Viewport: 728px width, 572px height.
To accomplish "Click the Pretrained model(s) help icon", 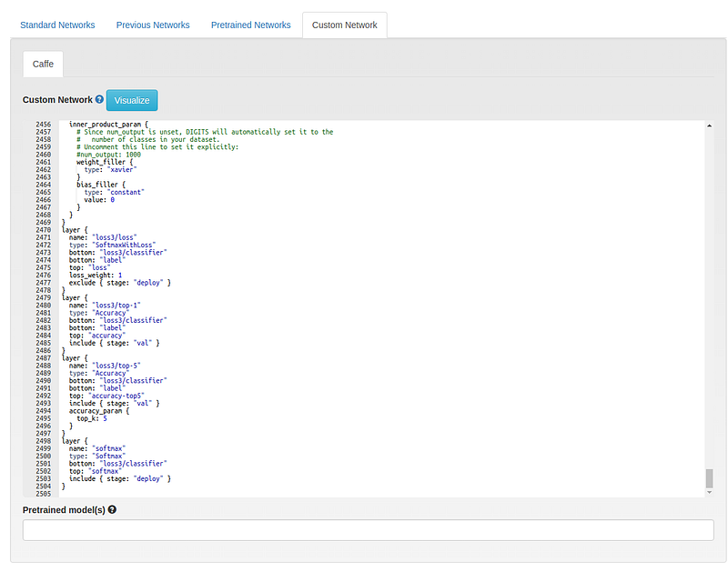I will click(x=112, y=509).
